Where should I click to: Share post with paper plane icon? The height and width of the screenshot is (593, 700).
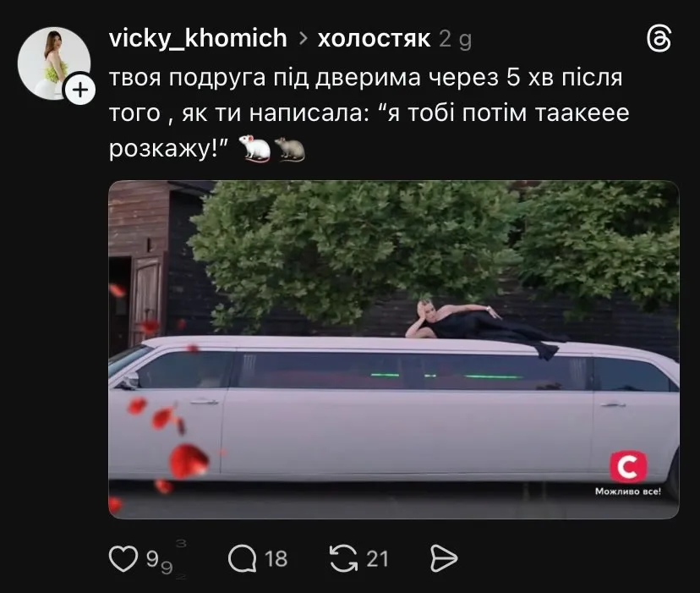click(444, 558)
